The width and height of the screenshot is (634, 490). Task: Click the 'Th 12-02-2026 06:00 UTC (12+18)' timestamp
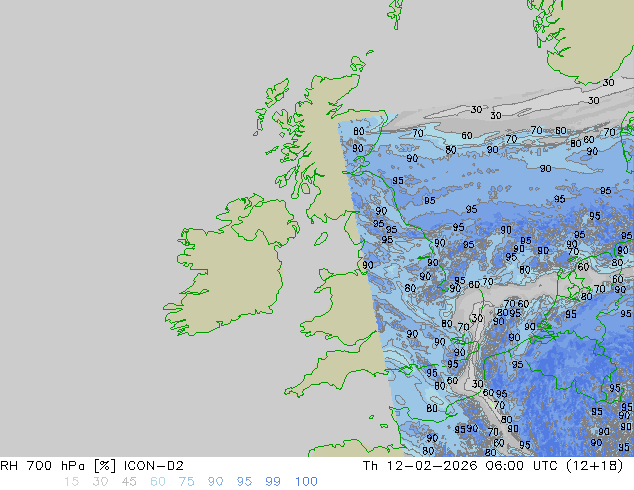(x=493, y=466)
